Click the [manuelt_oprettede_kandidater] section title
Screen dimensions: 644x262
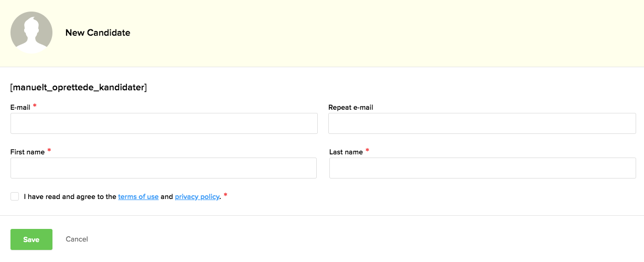[x=79, y=88]
